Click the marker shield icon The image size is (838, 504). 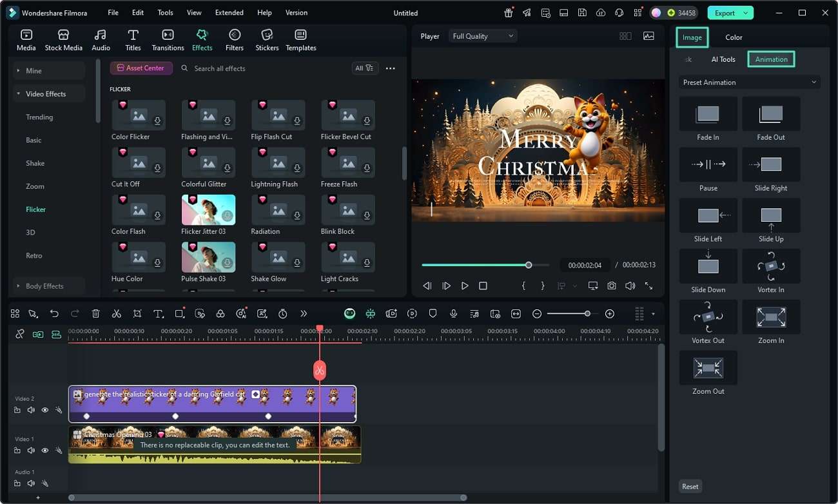433,314
